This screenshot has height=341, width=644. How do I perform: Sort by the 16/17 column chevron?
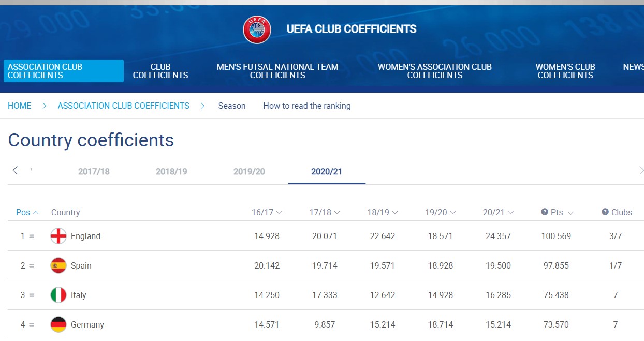point(280,213)
